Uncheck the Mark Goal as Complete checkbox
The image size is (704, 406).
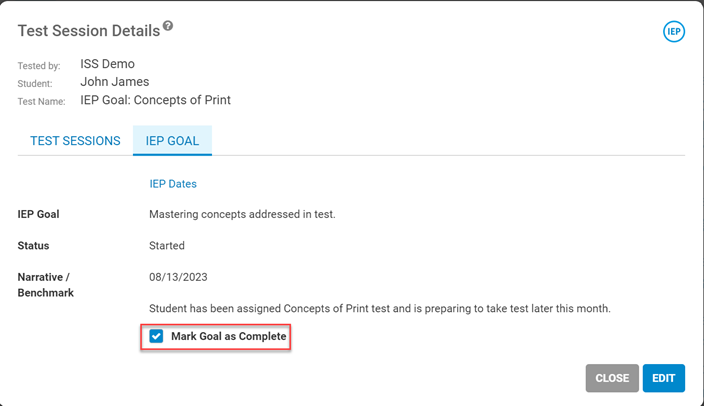click(156, 336)
